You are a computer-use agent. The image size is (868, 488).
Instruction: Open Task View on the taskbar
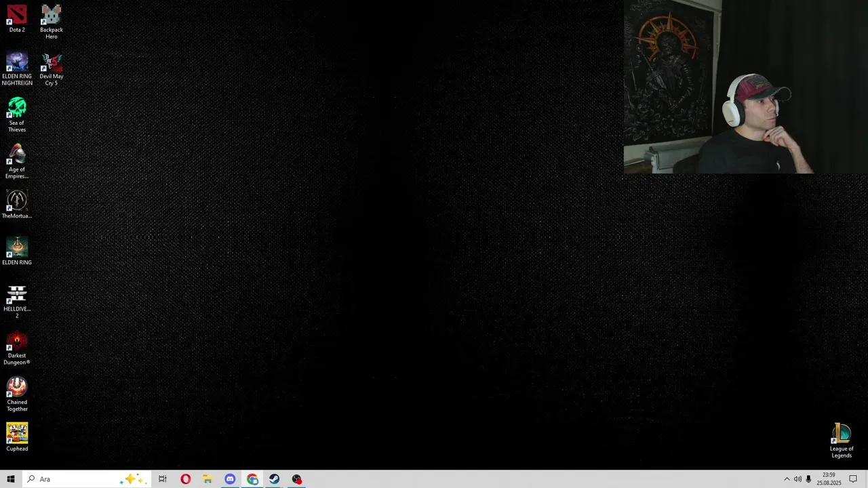pos(163,479)
